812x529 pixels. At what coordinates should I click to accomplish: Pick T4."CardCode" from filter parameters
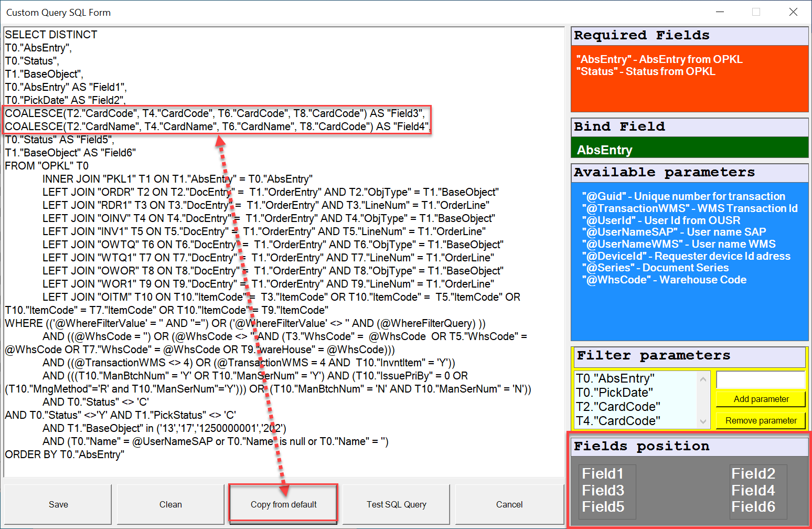pos(618,421)
